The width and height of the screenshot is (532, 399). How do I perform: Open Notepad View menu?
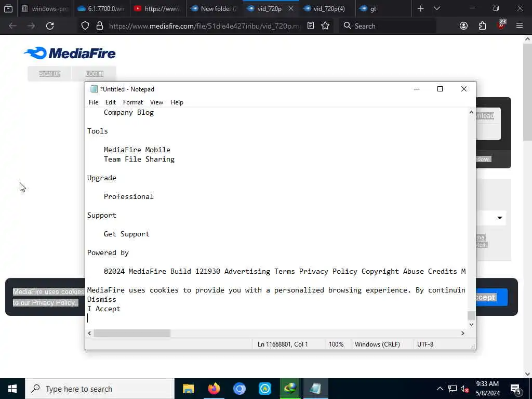(156, 102)
